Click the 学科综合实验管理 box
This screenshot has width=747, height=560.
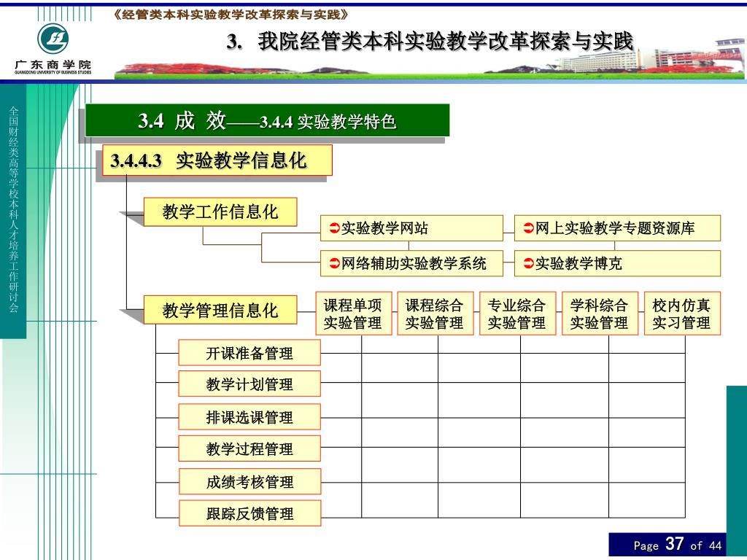tap(600, 314)
